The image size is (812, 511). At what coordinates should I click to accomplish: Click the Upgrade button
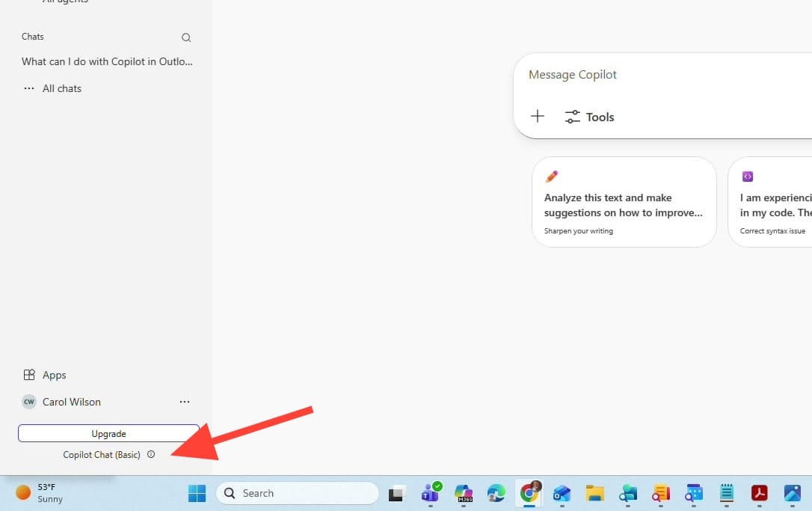coord(108,433)
